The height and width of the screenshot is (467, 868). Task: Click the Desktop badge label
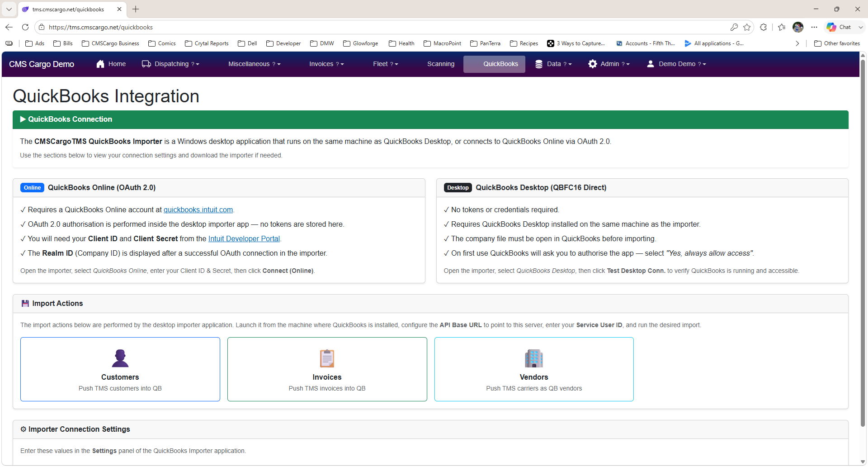458,188
